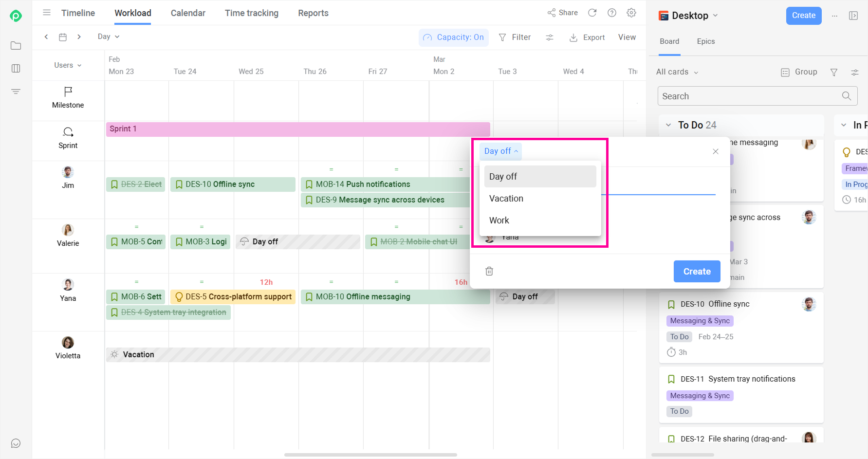The height and width of the screenshot is (459, 868).
Task: Click the pink Sprint 1 bar
Action: (x=298, y=129)
